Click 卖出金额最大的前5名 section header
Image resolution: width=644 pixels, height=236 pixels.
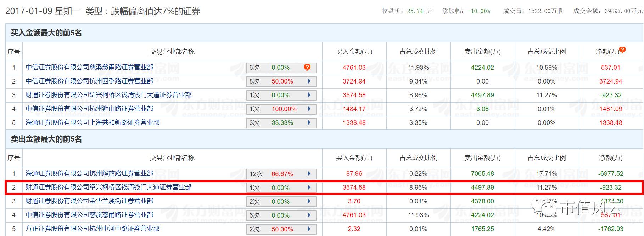(x=46, y=139)
